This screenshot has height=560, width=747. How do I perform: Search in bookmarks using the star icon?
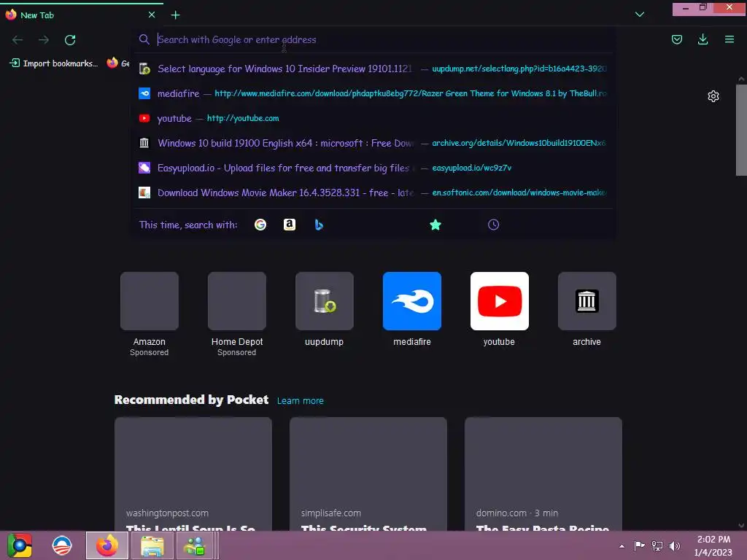pos(436,225)
